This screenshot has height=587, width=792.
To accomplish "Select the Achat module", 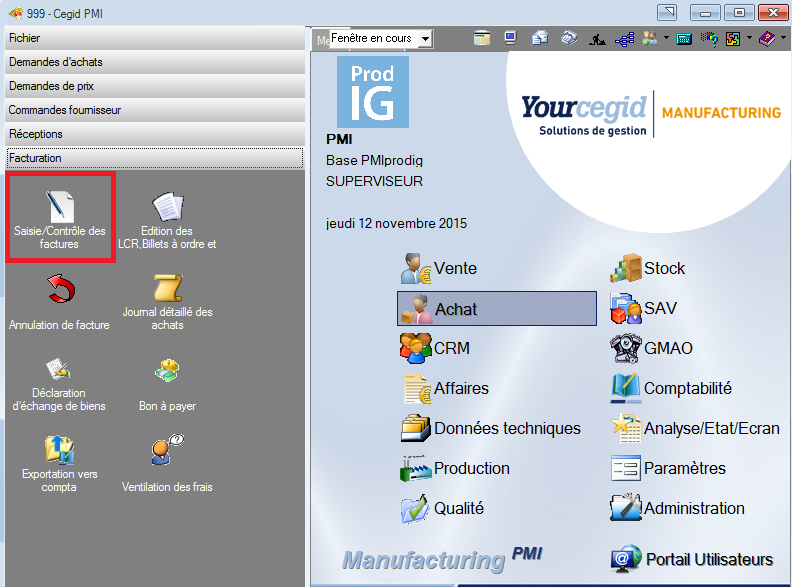I will coord(497,308).
